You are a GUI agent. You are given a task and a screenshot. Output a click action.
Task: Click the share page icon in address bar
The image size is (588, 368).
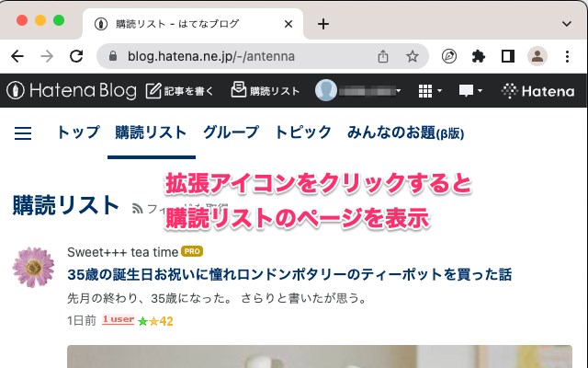[x=383, y=57]
